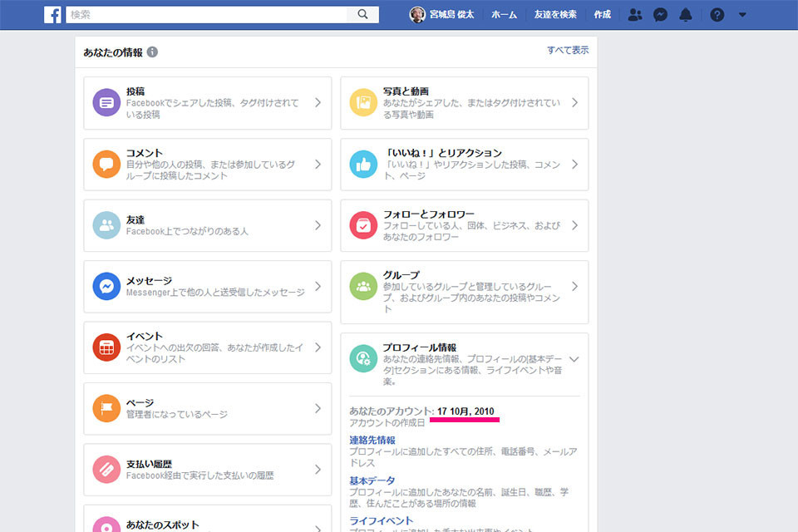This screenshot has height=532, width=798.
Task: Click the green グループ icon
Action: pos(363,286)
